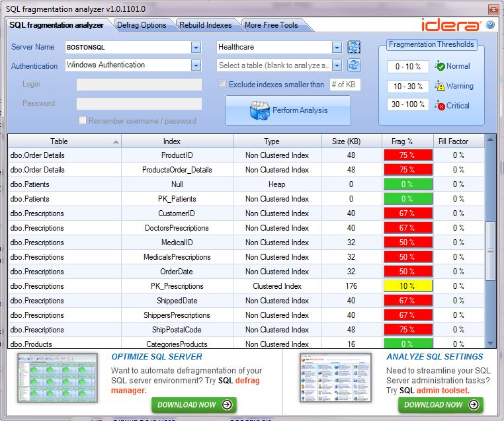Select the dbo.Products table cell
Image resolution: width=504 pixels, height=421 pixels.
(x=64, y=344)
